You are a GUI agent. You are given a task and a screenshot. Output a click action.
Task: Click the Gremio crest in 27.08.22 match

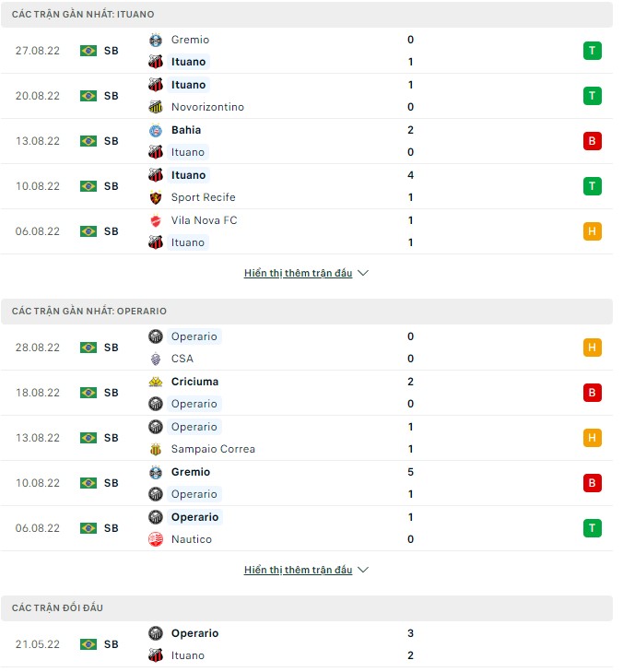(155, 40)
